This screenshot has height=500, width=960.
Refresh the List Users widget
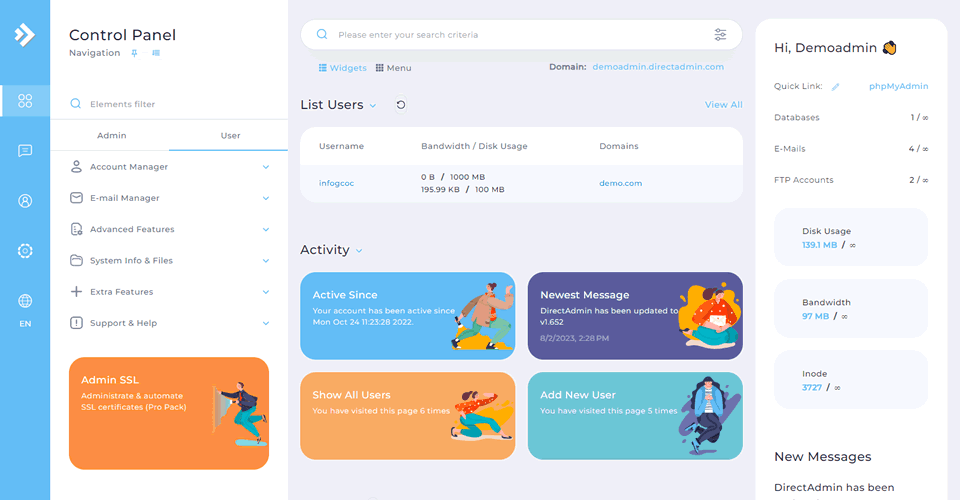click(401, 105)
